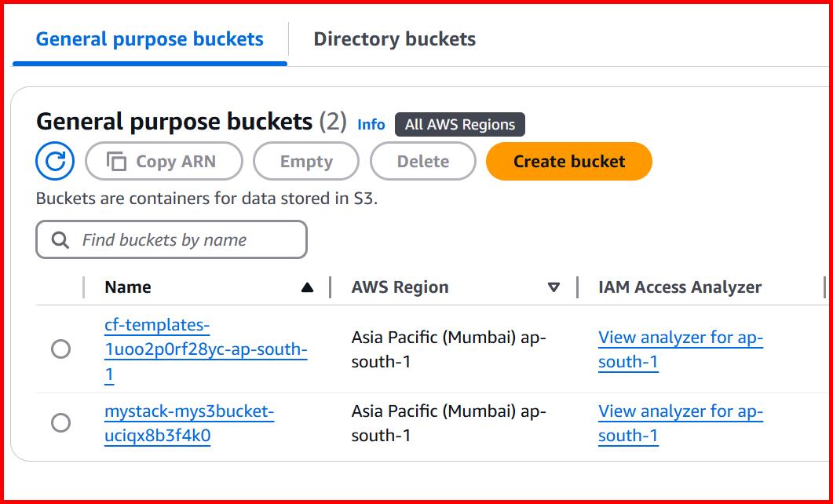Image resolution: width=833 pixels, height=504 pixels.
Task: Click region text in the cf-templates row
Action: pos(449,349)
